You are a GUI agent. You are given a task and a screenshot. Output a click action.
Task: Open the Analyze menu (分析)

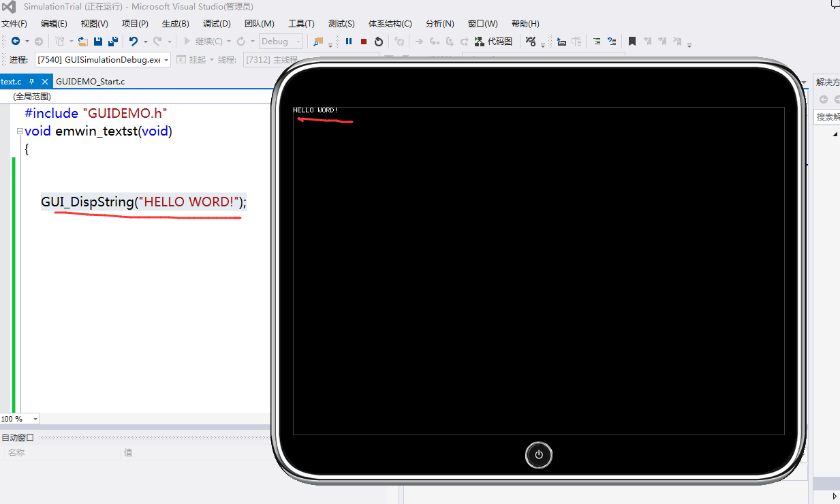(439, 24)
